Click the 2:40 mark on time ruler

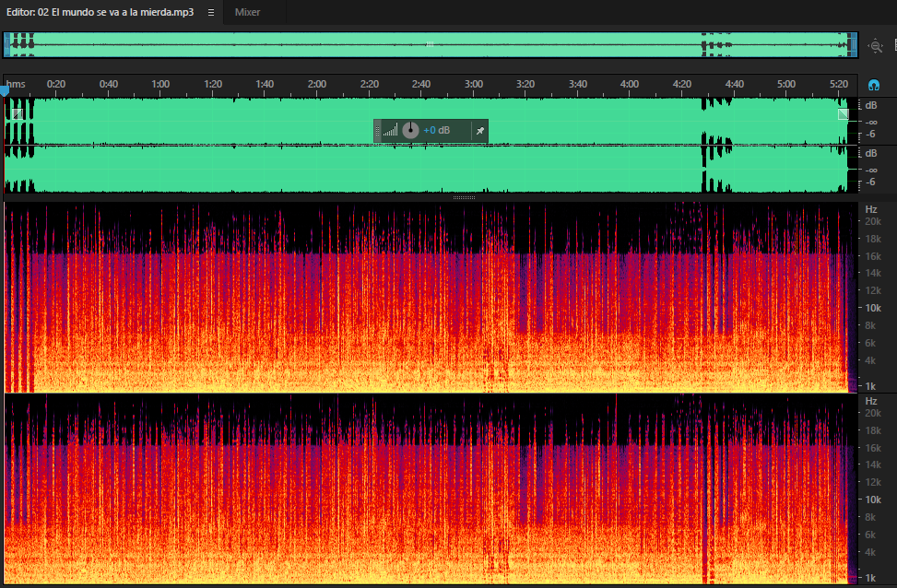tap(421, 84)
